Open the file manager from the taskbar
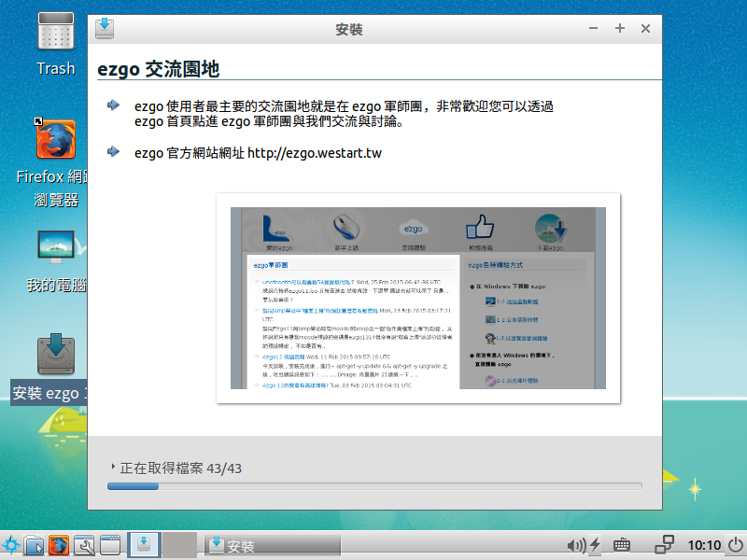The height and width of the screenshot is (560, 747). 34,545
